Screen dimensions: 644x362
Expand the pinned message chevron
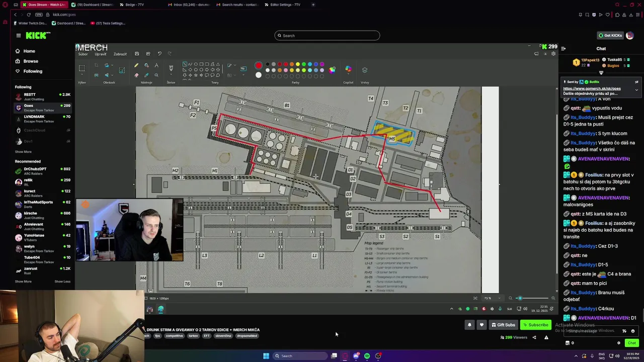pos(636,90)
